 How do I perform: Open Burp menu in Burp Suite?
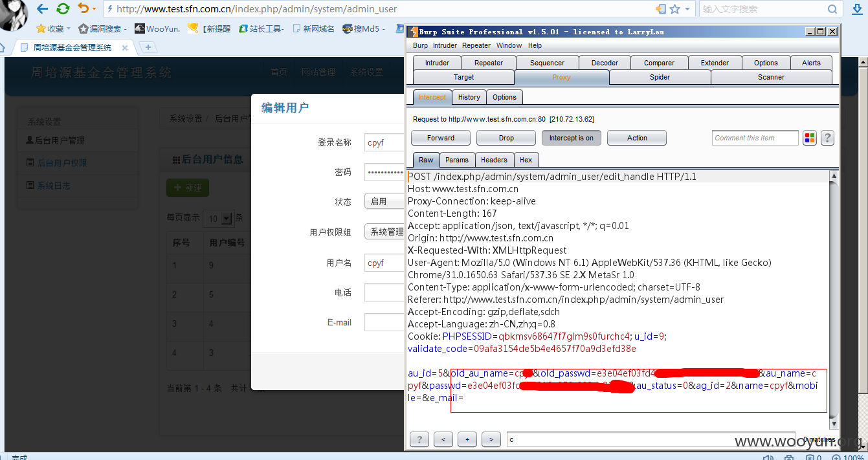tap(420, 45)
